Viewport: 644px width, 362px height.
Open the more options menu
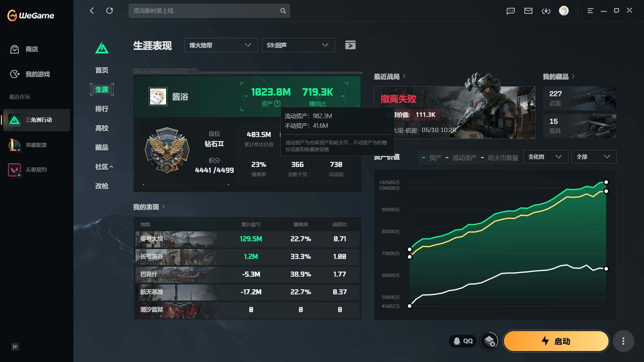(x=623, y=341)
